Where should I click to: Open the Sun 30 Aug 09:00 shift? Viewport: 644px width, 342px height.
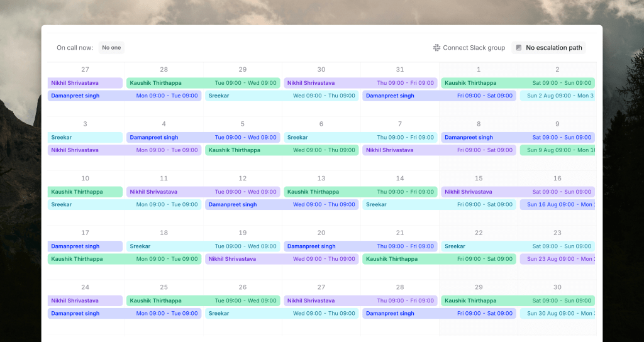(557, 313)
